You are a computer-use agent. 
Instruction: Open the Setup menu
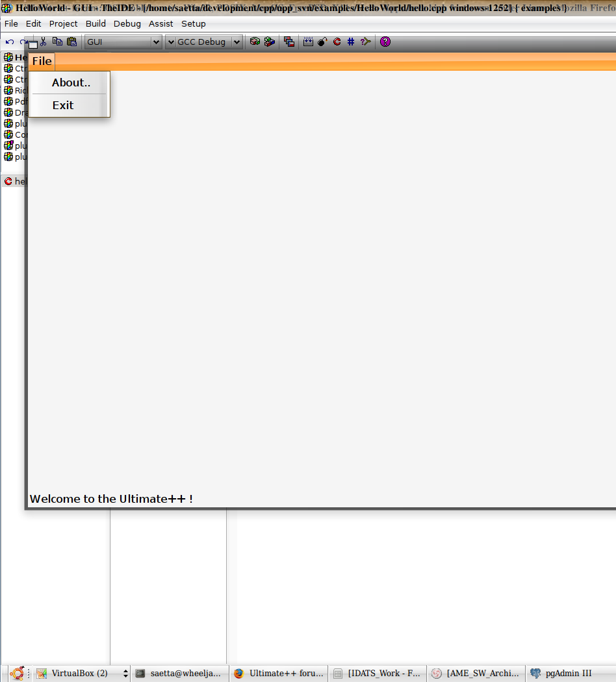tap(193, 23)
